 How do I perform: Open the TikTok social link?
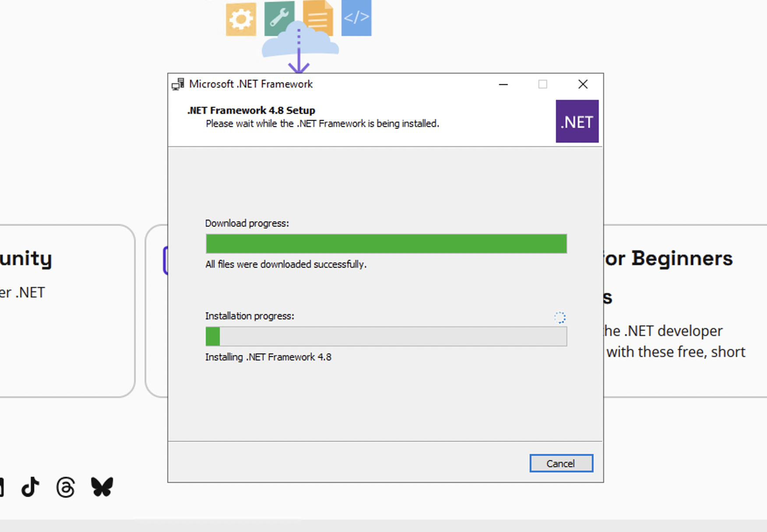30,487
